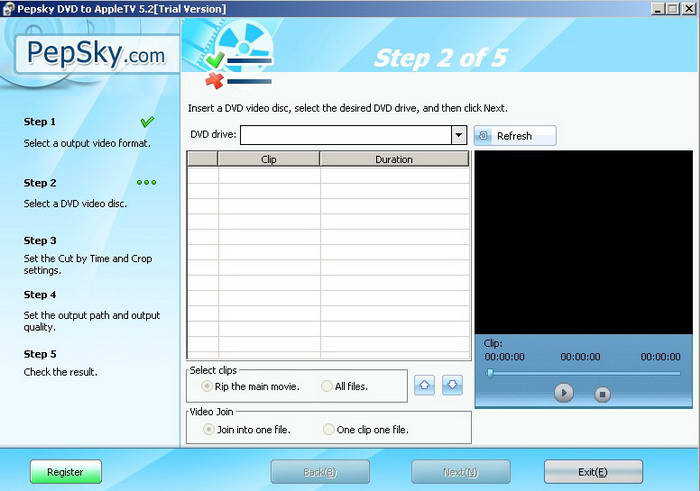Move selected clip down with arrow button
The image size is (700, 491).
point(452,385)
